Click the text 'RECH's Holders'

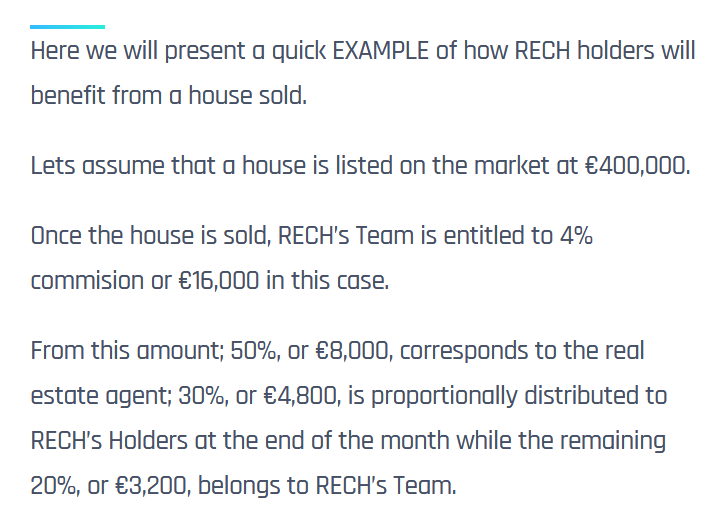(x=109, y=441)
